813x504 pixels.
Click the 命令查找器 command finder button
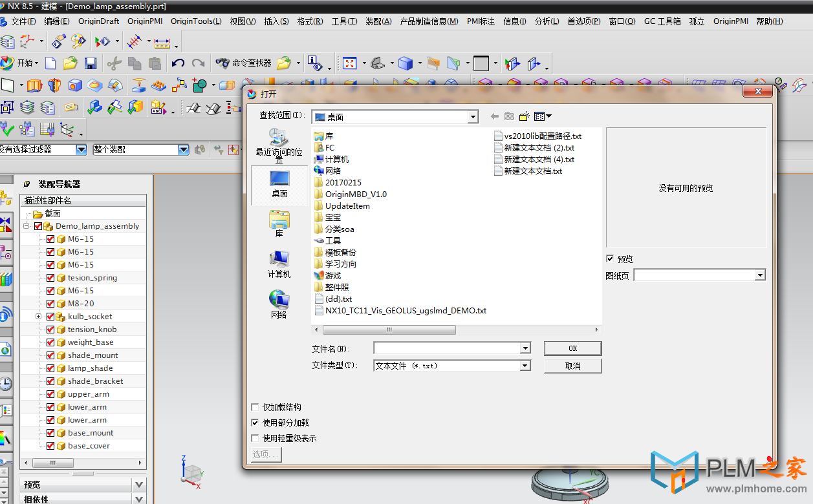243,63
